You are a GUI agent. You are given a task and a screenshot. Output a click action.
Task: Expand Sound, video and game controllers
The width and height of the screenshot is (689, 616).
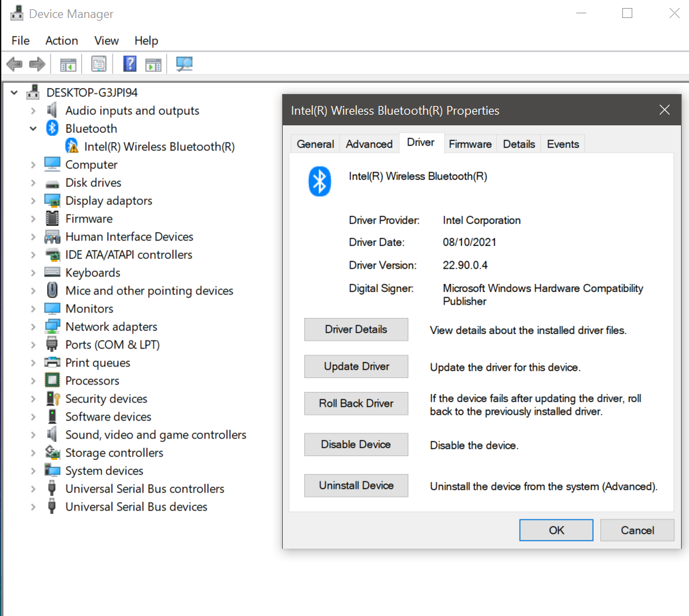(x=33, y=435)
